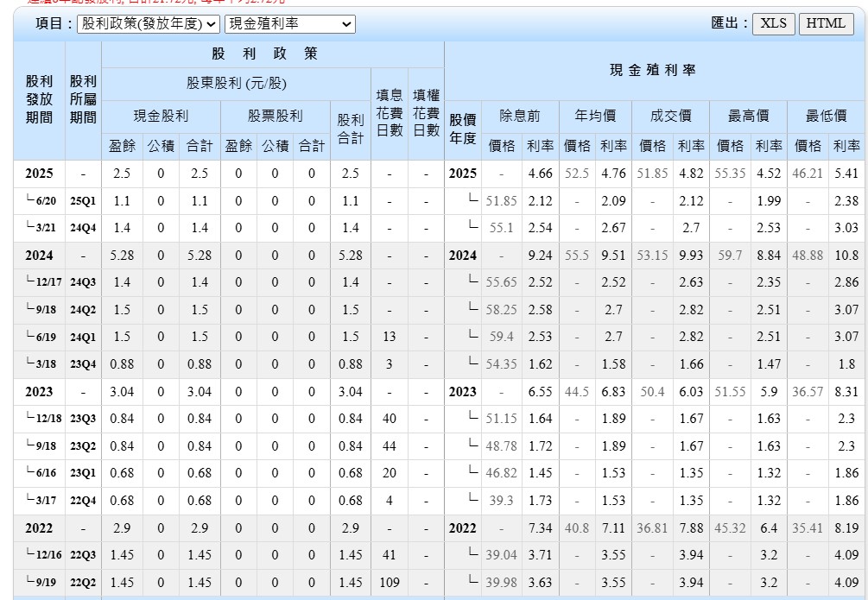868x600 pixels.
Task: Click the 填權花費日數 column header
Action: [427, 113]
